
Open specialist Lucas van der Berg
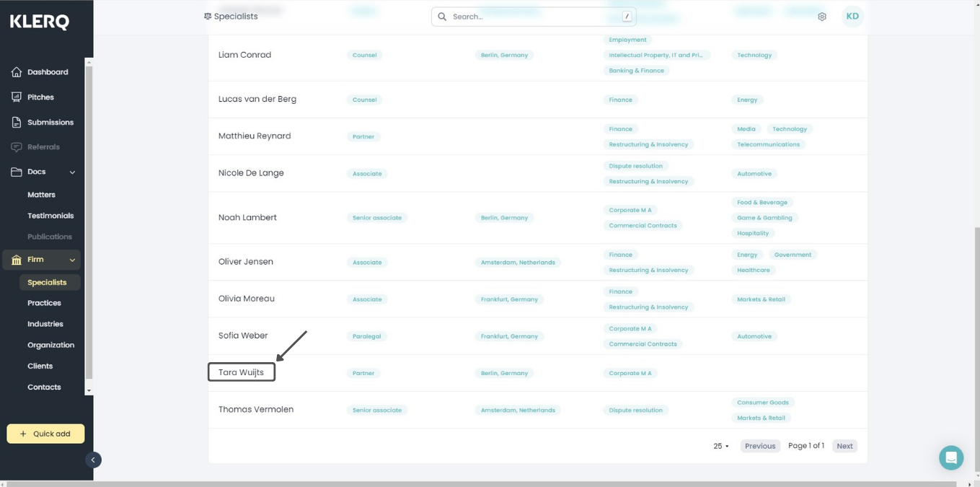pos(257,99)
